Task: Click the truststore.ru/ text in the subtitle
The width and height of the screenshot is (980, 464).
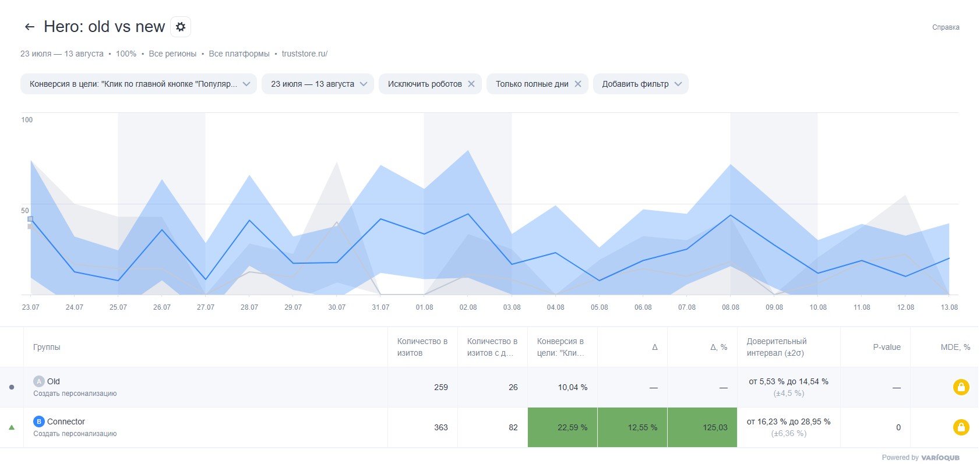Action: point(305,54)
